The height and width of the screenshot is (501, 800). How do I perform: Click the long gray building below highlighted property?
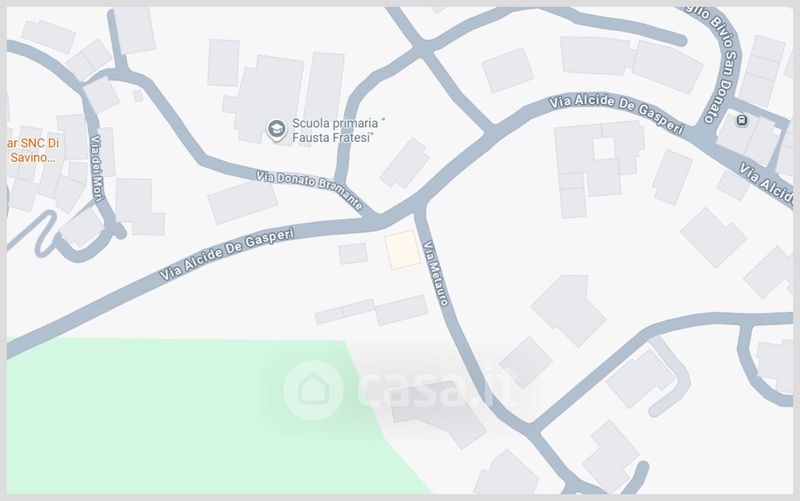click(371, 310)
